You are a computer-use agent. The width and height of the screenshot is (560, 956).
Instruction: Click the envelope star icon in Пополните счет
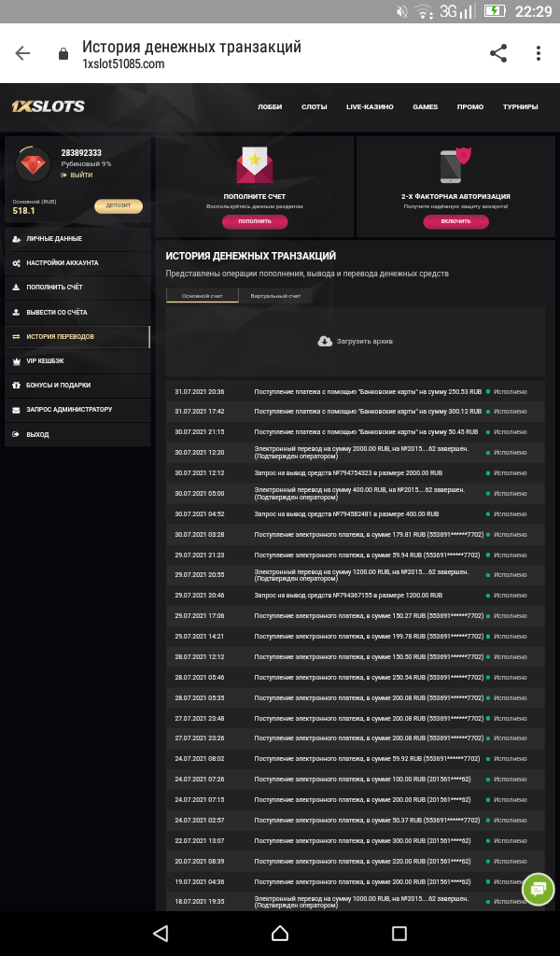tap(255, 165)
